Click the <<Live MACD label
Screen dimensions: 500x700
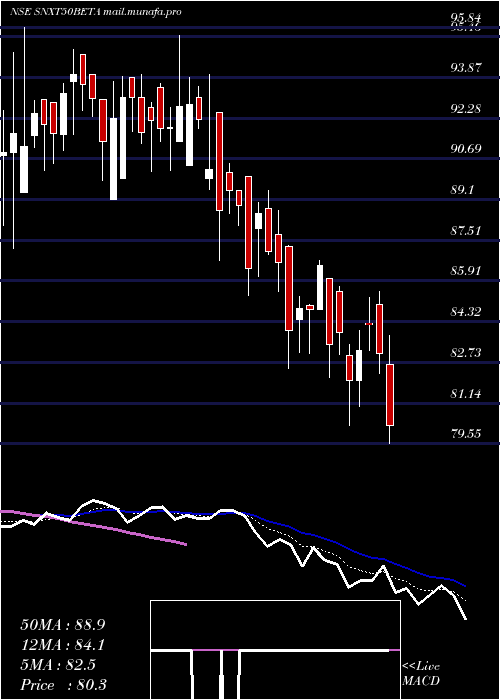(x=421, y=674)
